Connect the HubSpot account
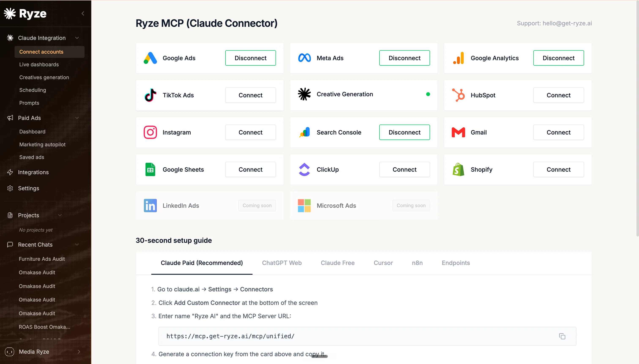 coord(558,95)
